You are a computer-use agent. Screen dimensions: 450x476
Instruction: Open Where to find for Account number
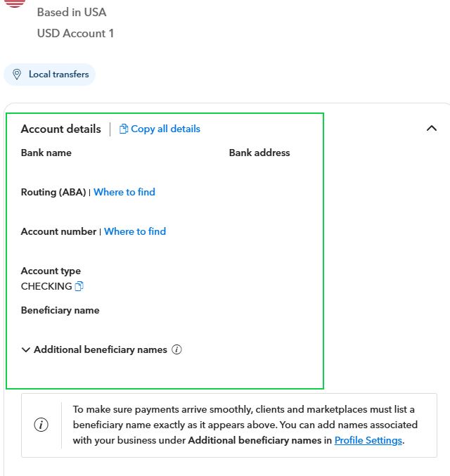[135, 231]
